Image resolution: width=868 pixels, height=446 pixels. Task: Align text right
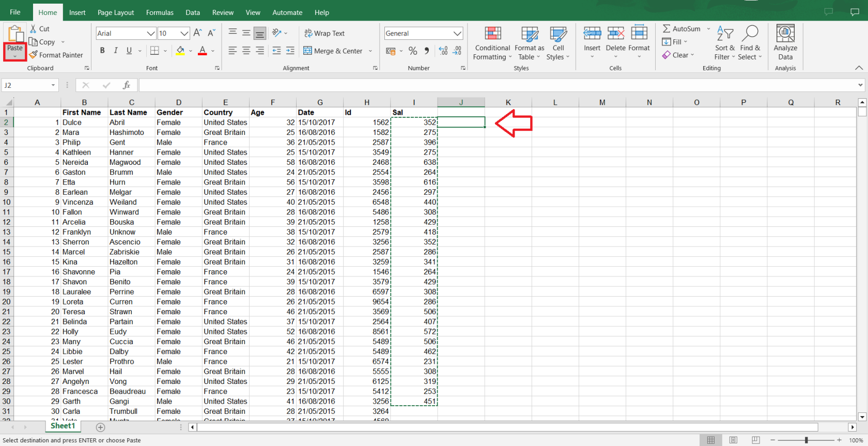pyautogui.click(x=260, y=51)
